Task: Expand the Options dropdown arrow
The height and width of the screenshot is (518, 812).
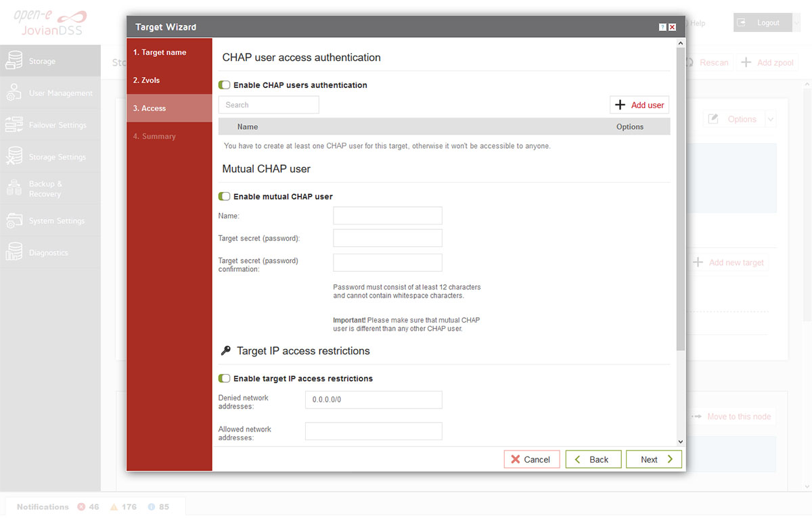Action: pyautogui.click(x=770, y=119)
